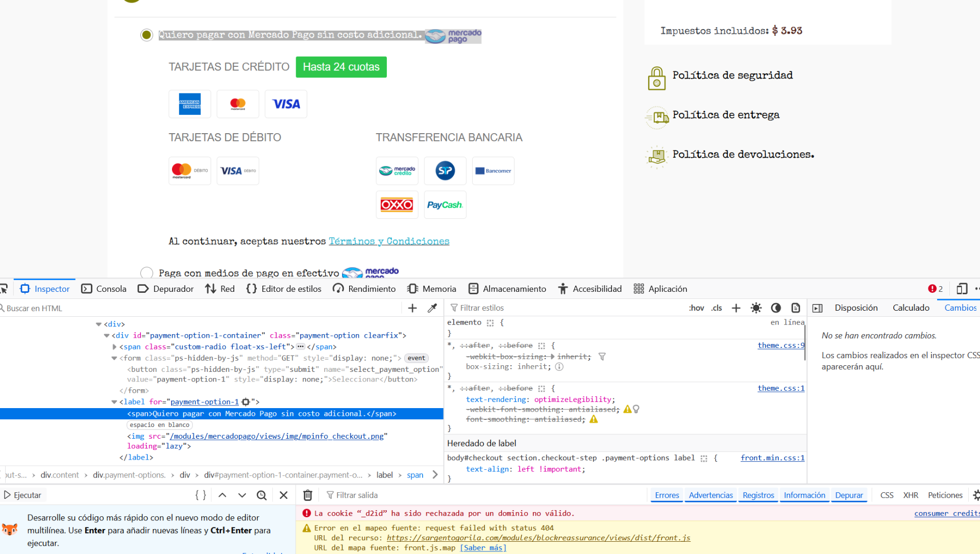The height and width of the screenshot is (554, 980).
Task: Click the Ejecutar console button
Action: coord(23,495)
